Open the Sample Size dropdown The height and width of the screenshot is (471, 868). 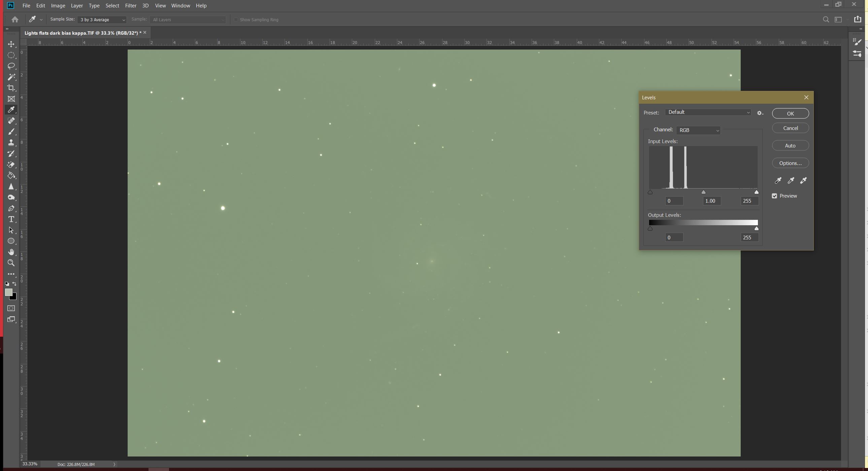(x=102, y=20)
